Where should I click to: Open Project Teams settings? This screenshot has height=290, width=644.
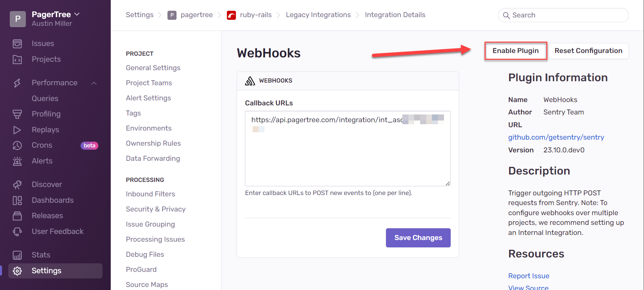(x=149, y=83)
